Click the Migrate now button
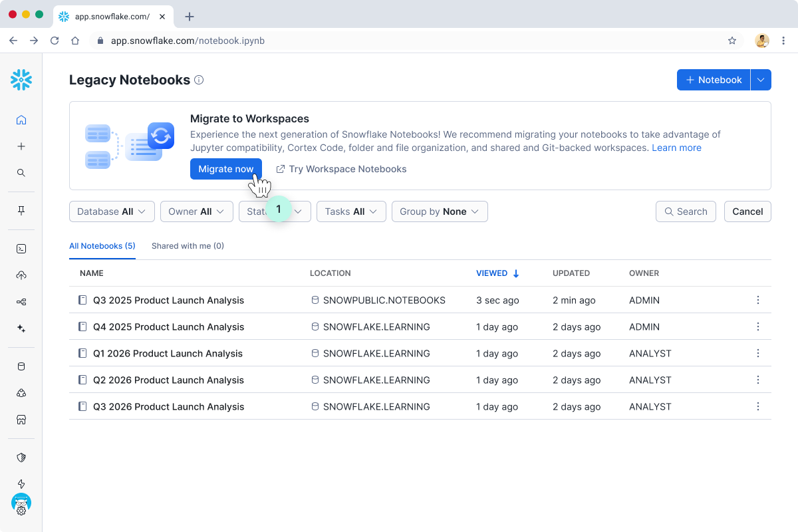 coord(226,169)
